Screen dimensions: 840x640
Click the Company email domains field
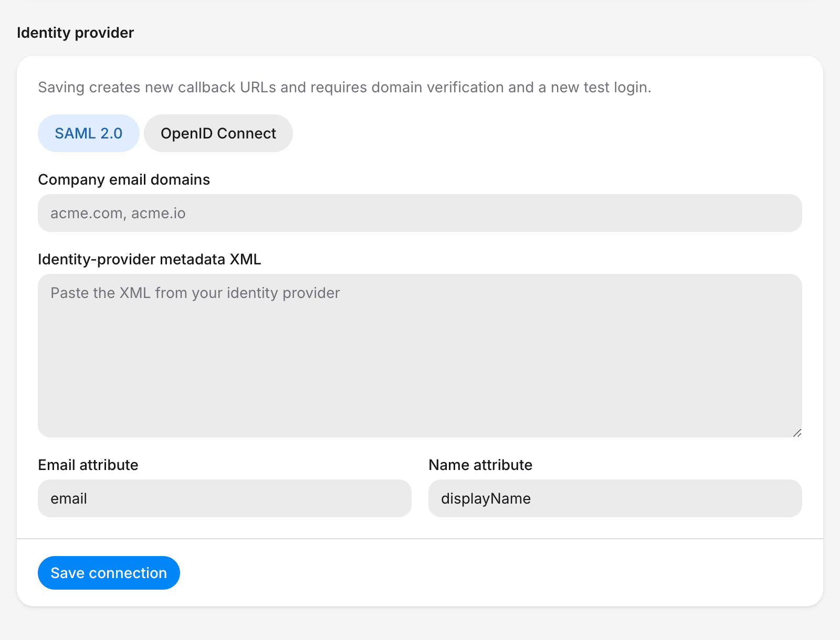[x=420, y=213]
